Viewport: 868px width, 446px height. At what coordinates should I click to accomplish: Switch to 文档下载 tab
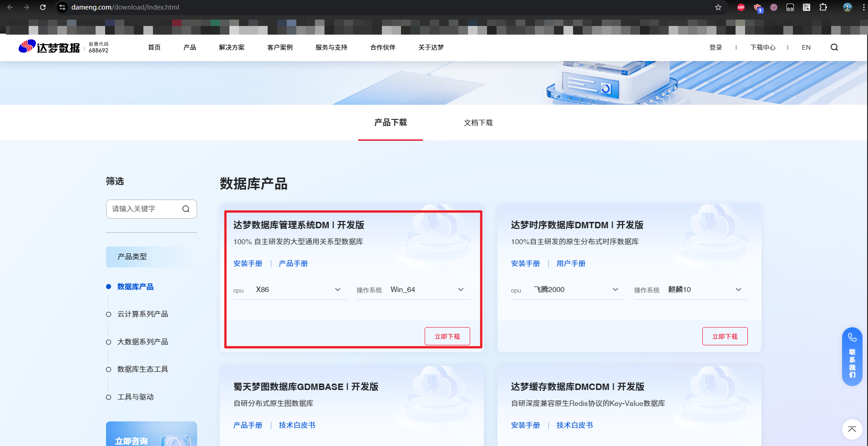[x=478, y=123]
